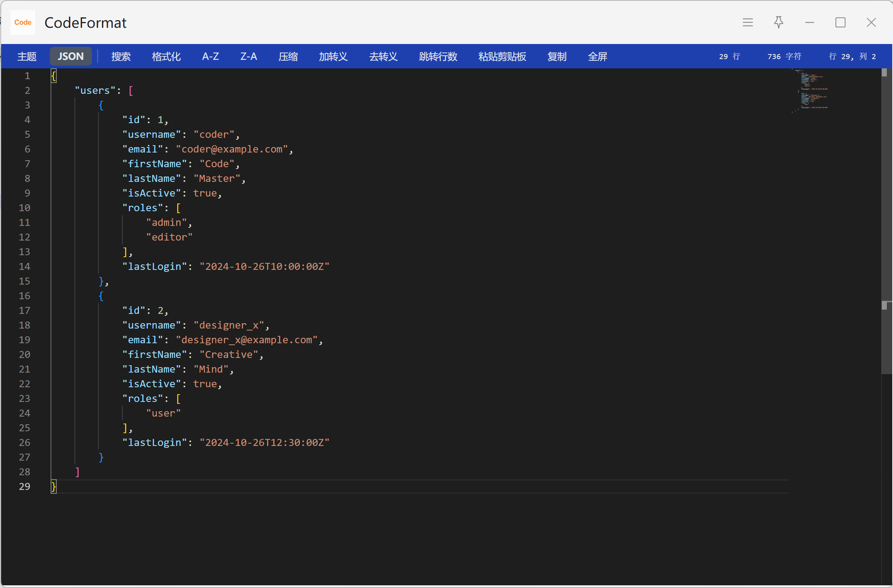Click the "editor" role string
This screenshot has width=893, height=588.
coord(169,237)
